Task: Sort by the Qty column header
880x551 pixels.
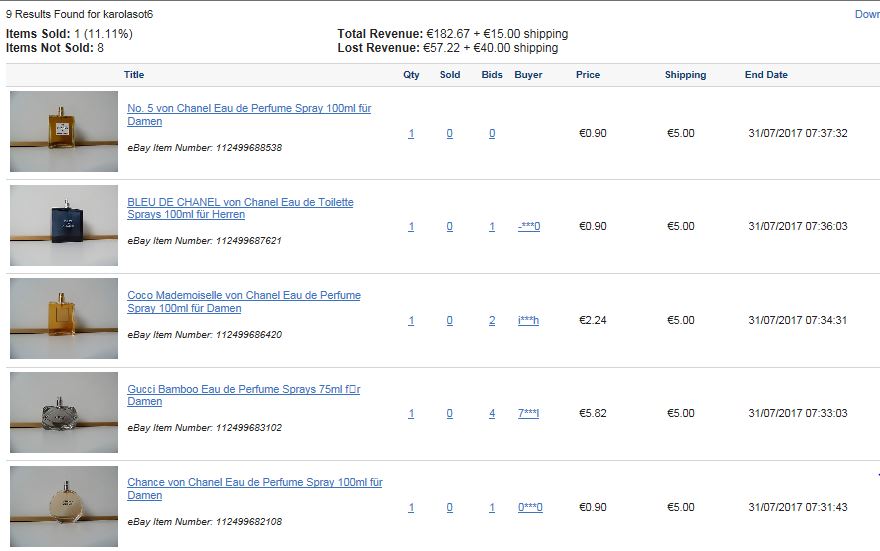Action: click(x=411, y=75)
